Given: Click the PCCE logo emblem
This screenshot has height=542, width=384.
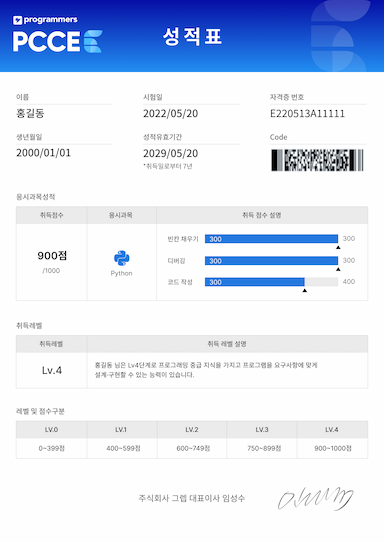Looking at the screenshot, I should coord(93,41).
